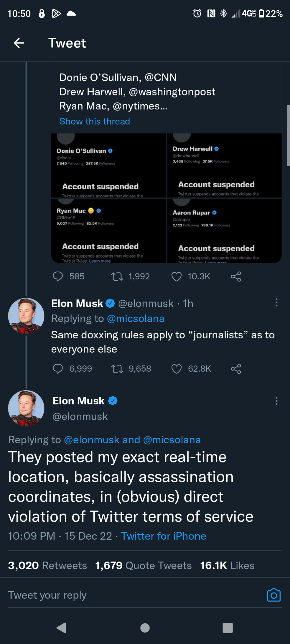Viewport: 290px width, 644px height.
Task: Retweet the tweet with 1,992 retweets
Action: [x=117, y=276]
